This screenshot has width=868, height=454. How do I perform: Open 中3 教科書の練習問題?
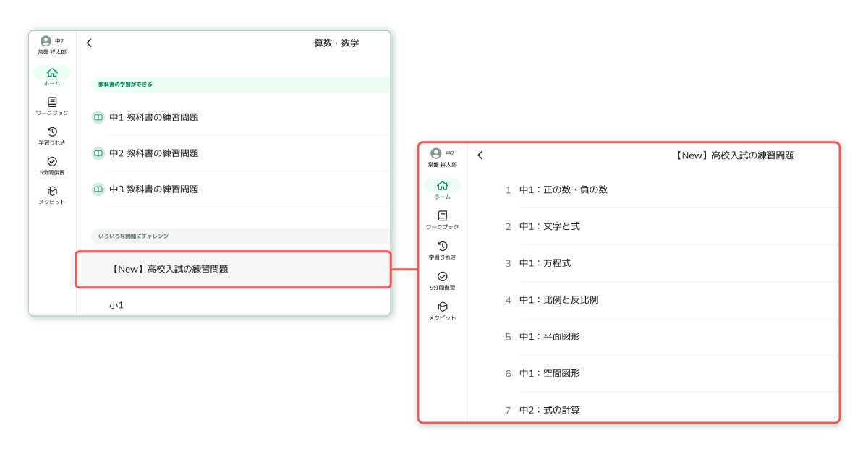click(153, 189)
